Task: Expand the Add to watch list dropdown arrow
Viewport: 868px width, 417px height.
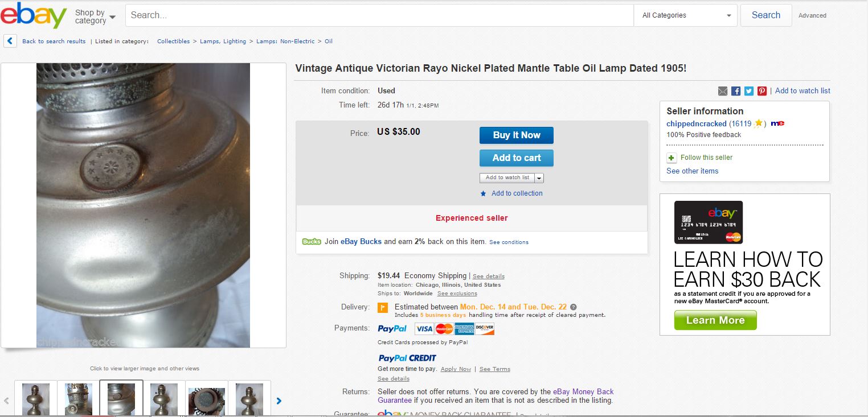Action: pyautogui.click(x=539, y=178)
